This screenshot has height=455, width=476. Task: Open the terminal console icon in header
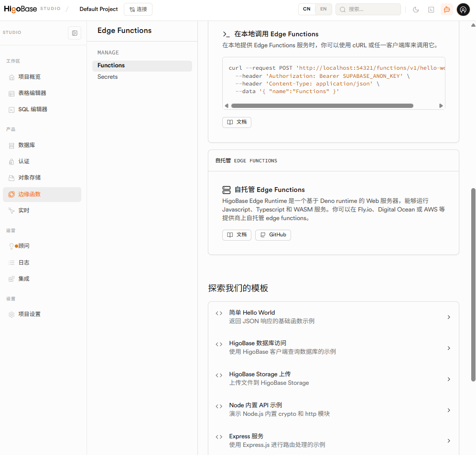[431, 10]
